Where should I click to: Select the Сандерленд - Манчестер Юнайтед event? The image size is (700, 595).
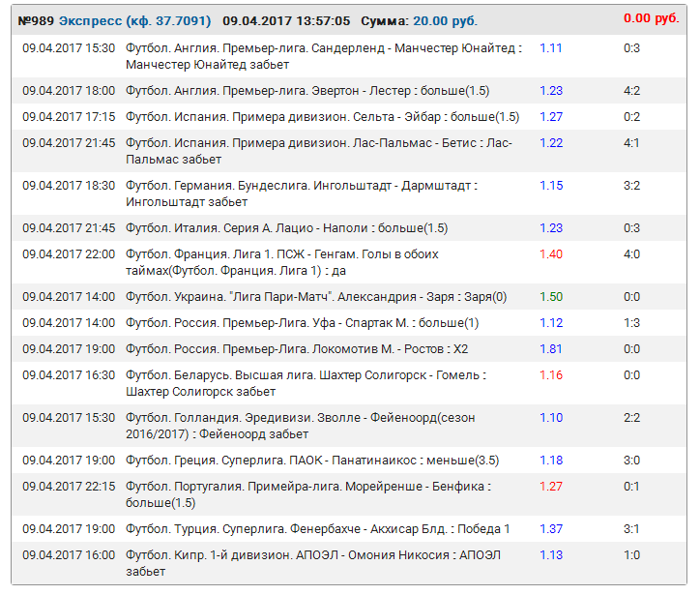coord(324,56)
